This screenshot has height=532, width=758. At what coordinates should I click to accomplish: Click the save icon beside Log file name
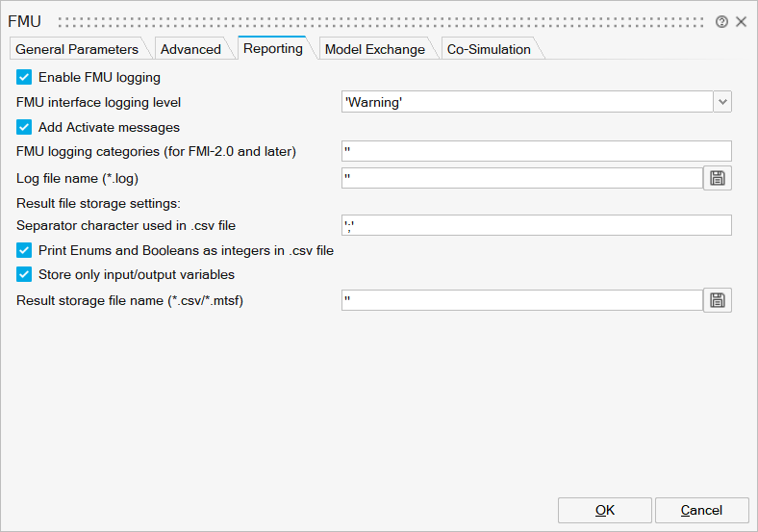pyautogui.click(x=717, y=177)
